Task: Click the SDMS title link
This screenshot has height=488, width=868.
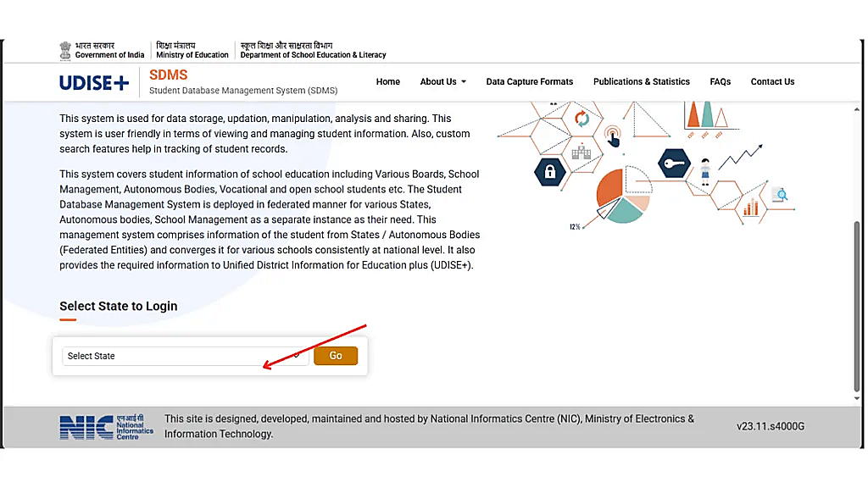Action: pos(169,75)
